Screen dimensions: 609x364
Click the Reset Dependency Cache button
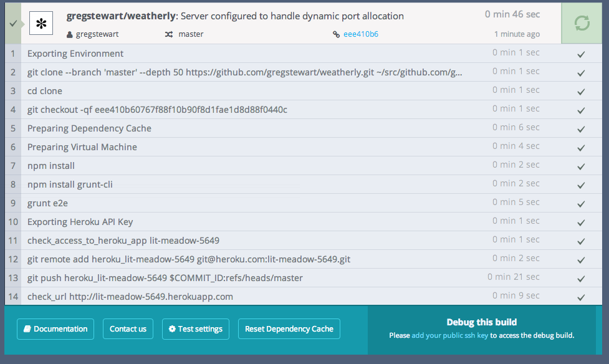tap(289, 328)
